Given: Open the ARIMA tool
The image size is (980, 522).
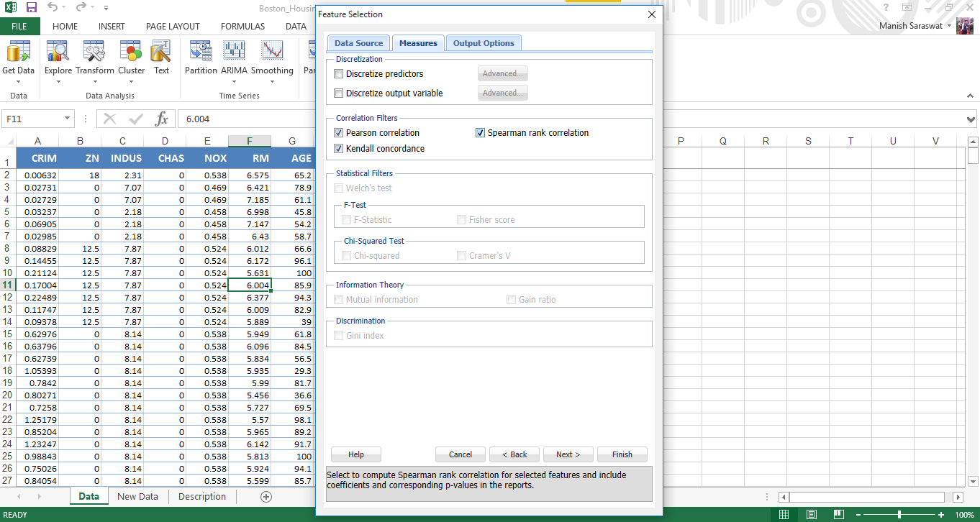Looking at the screenshot, I should click(234, 58).
